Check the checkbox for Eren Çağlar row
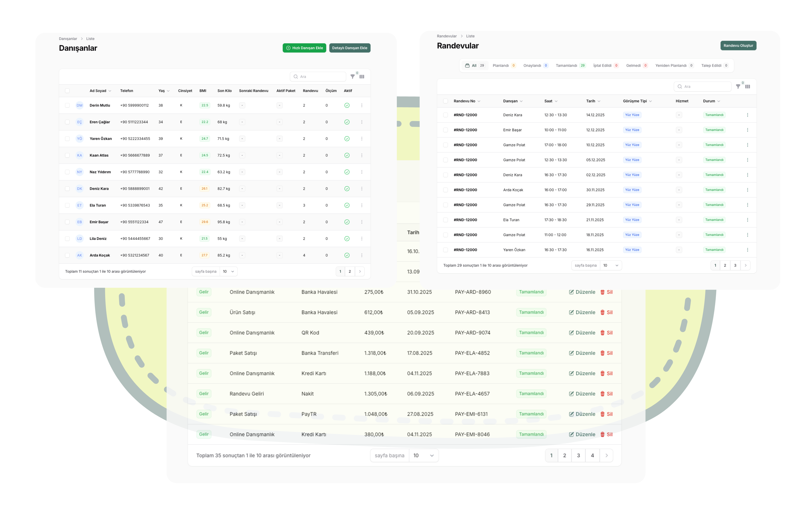Image resolution: width=812 pixels, height=516 pixels. (67, 122)
